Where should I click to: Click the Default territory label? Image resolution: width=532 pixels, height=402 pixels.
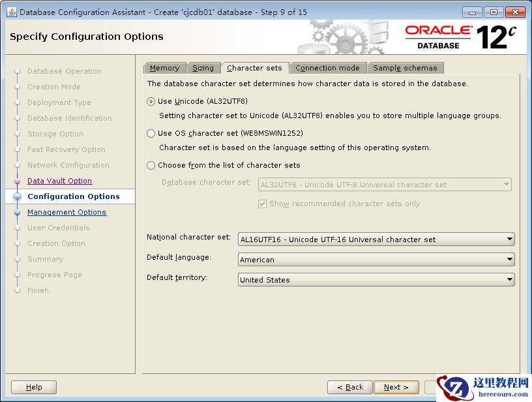(x=177, y=277)
